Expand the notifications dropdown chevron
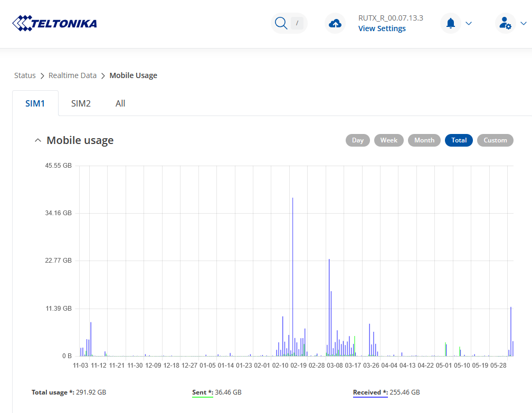 pyautogui.click(x=469, y=23)
